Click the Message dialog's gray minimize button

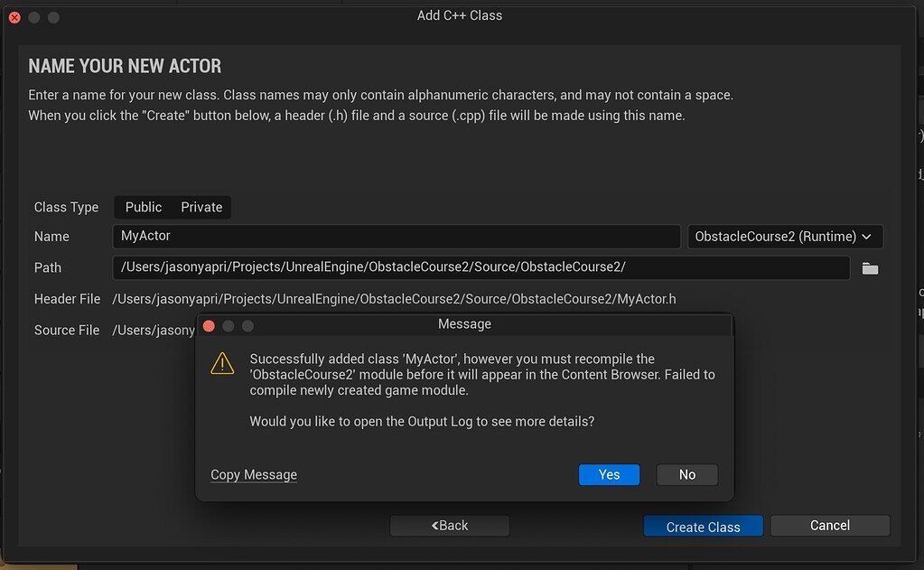click(229, 325)
